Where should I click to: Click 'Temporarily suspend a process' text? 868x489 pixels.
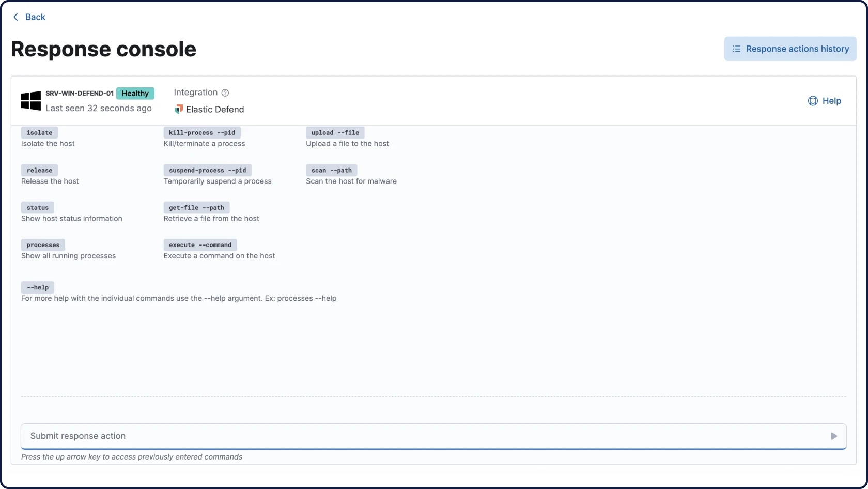[218, 181]
